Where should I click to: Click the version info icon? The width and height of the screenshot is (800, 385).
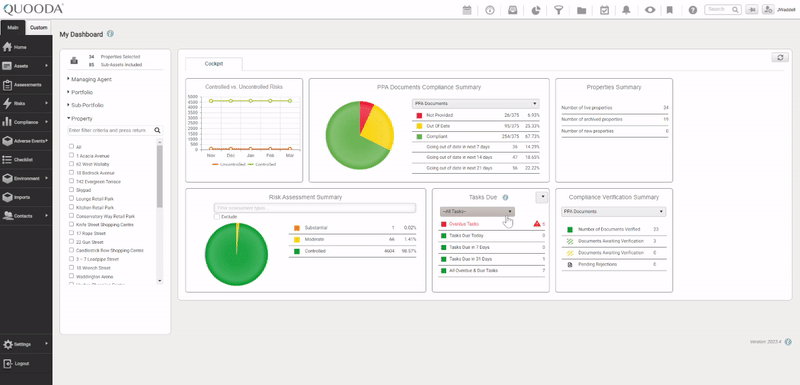point(788,342)
